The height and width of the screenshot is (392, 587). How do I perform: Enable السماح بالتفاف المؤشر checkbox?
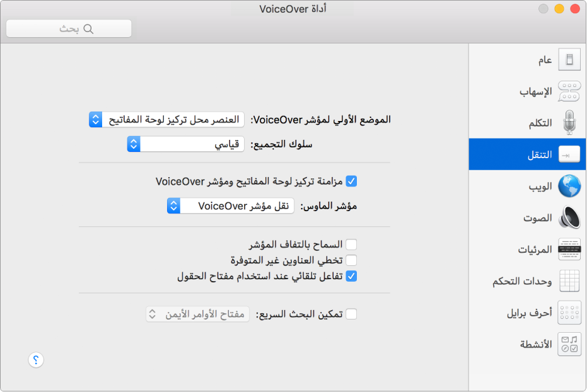click(x=351, y=244)
